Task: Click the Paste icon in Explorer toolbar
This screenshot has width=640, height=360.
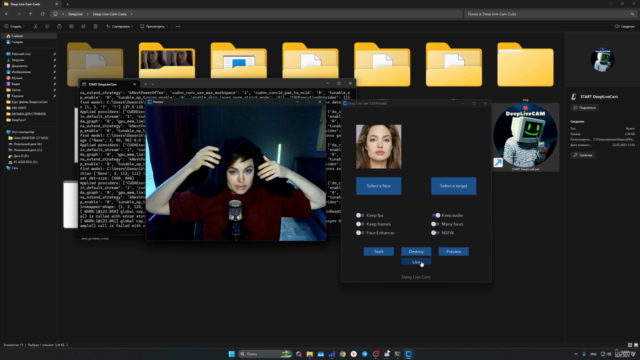Action: (x=59, y=26)
